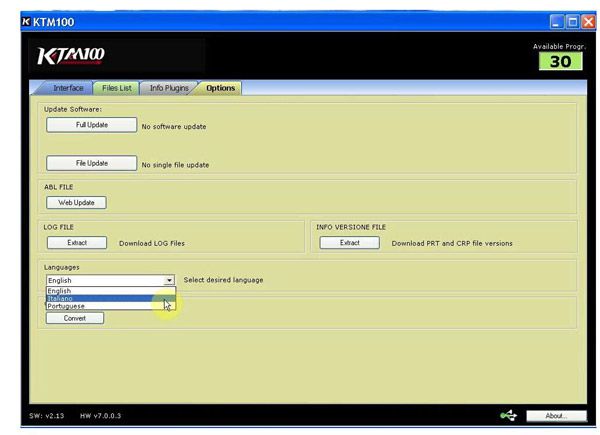Click the KTM100 title bar app icon

(10, 21)
